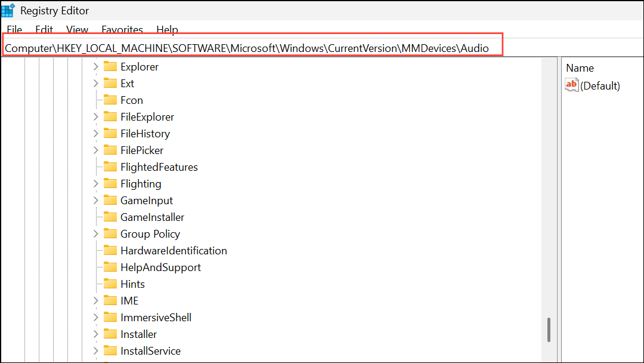Expand the FilePicker key
This screenshot has width=644, height=363.
95,150
